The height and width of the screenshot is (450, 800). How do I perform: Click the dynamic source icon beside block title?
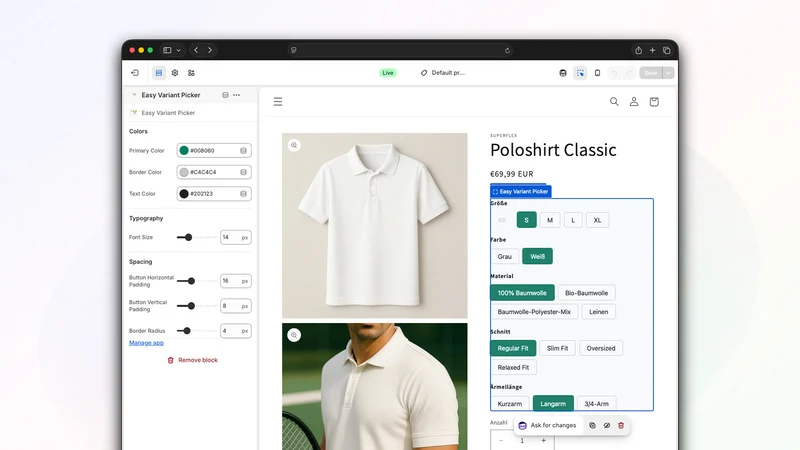pyautogui.click(x=225, y=95)
